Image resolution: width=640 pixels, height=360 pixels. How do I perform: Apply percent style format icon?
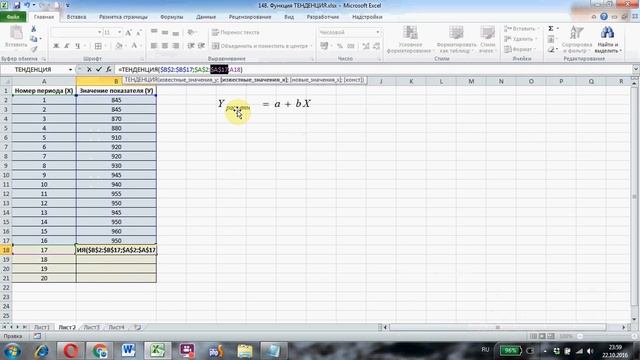340,46
